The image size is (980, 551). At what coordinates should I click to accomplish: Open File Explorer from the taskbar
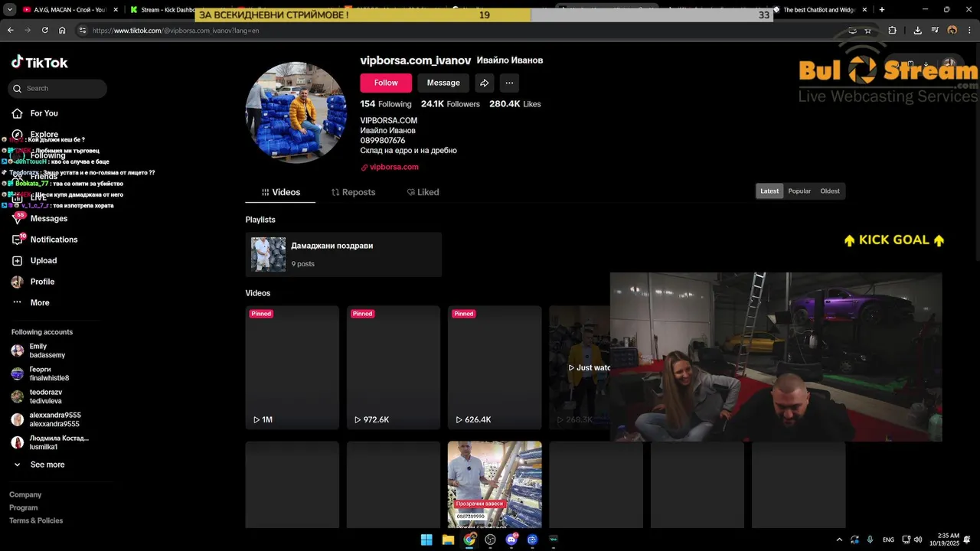click(x=448, y=540)
